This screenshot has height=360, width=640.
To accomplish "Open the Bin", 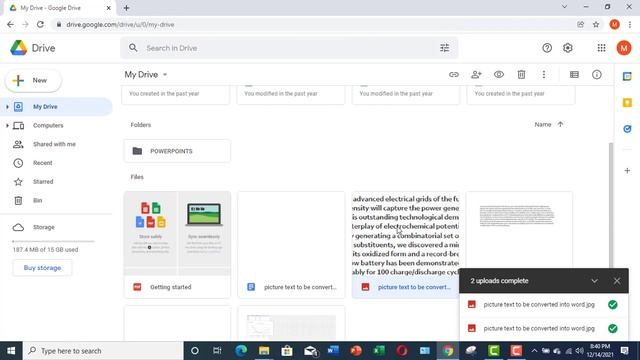I will 38,200.
